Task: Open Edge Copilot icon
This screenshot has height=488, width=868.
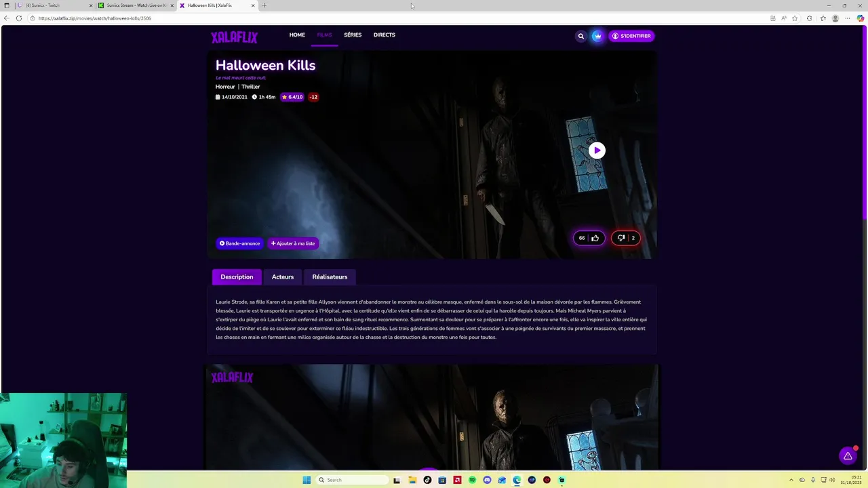Action: point(861,18)
